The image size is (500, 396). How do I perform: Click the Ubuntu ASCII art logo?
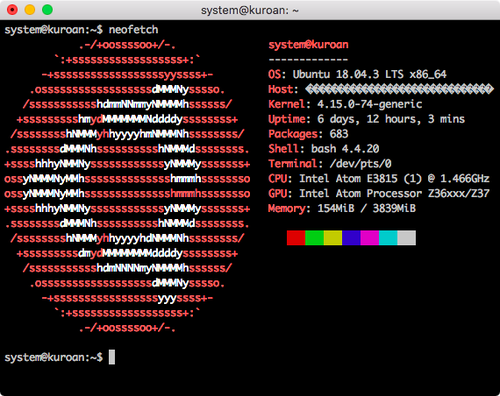point(127,186)
